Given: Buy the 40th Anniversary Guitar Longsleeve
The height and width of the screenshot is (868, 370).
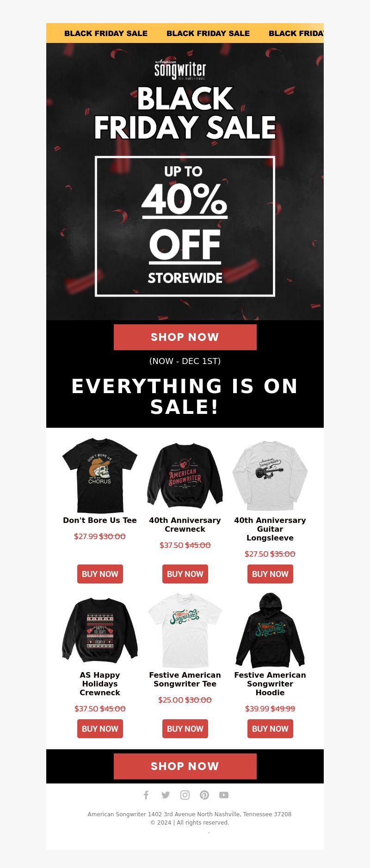Looking at the screenshot, I should point(270,574).
